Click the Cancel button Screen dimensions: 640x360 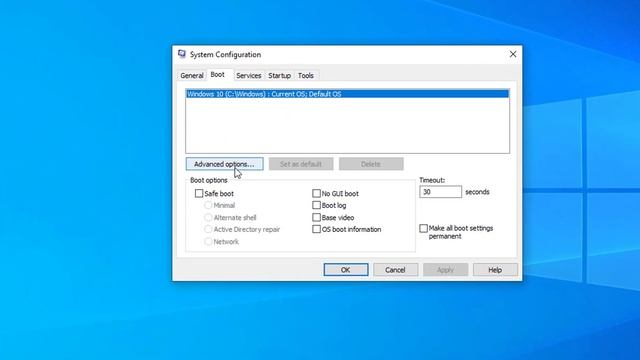(395, 270)
